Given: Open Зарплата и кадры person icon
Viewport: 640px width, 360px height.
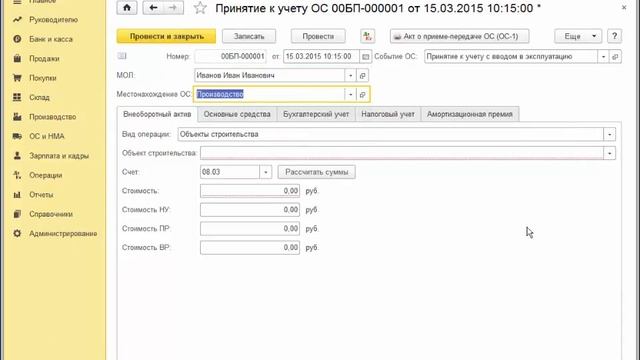Looking at the screenshot, I should 17,156.
